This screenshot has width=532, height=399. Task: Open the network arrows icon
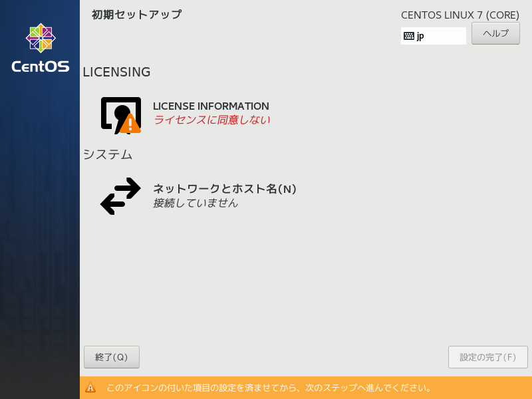(x=120, y=196)
